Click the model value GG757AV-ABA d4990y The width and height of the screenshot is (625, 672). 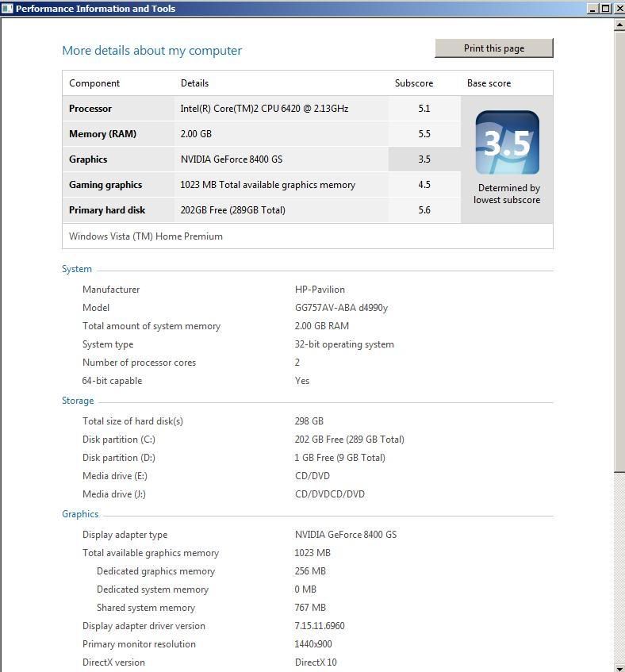[x=341, y=308]
